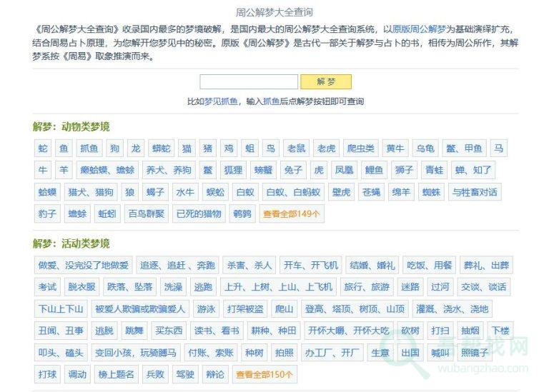Viewport: 549px width, 392px height.
Task: Select the 已死的猎物 tag
Action: [198, 213]
